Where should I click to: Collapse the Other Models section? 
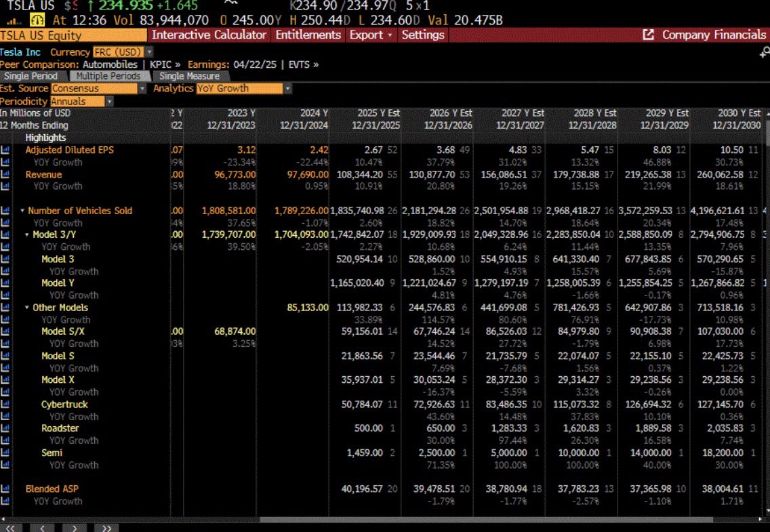click(27, 308)
